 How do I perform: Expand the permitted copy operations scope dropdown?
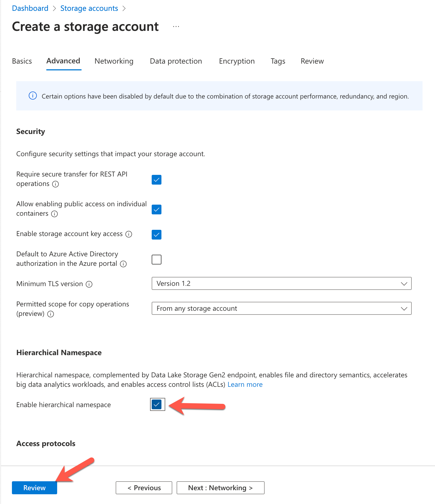click(x=404, y=308)
